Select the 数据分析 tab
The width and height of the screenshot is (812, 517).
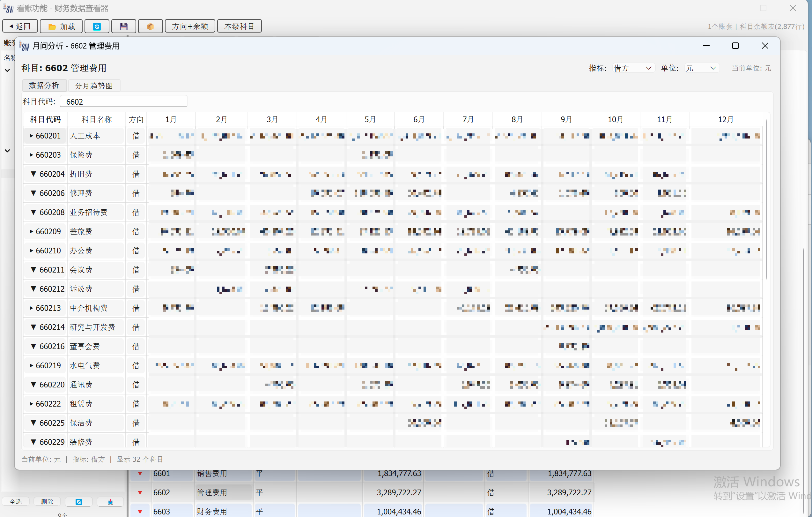[x=44, y=86]
